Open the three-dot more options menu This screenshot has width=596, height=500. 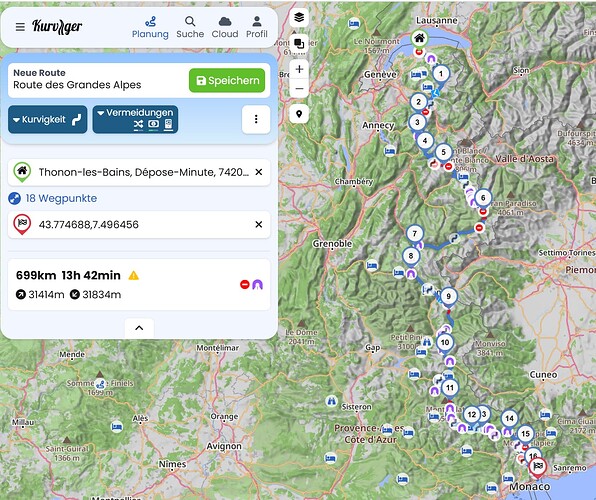[256, 119]
